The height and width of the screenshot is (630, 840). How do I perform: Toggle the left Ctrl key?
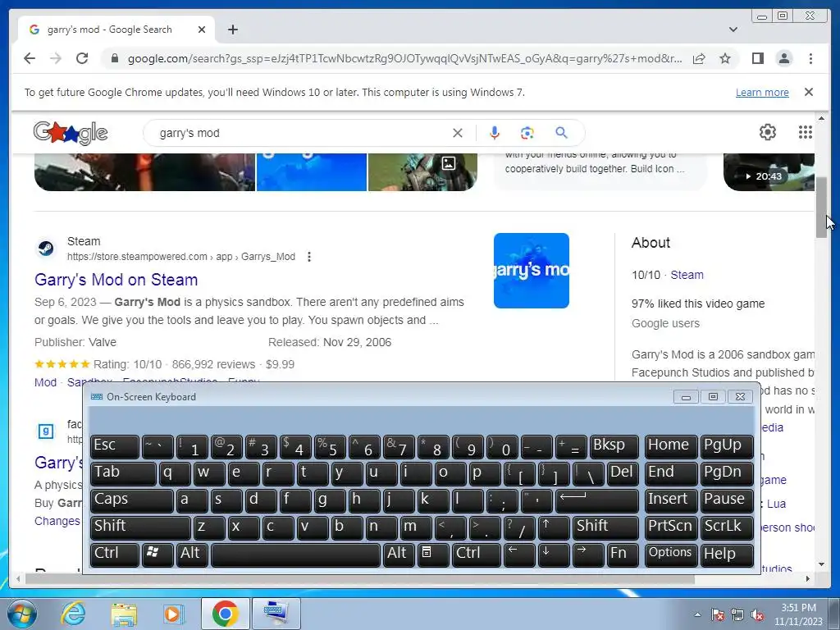tap(114, 555)
